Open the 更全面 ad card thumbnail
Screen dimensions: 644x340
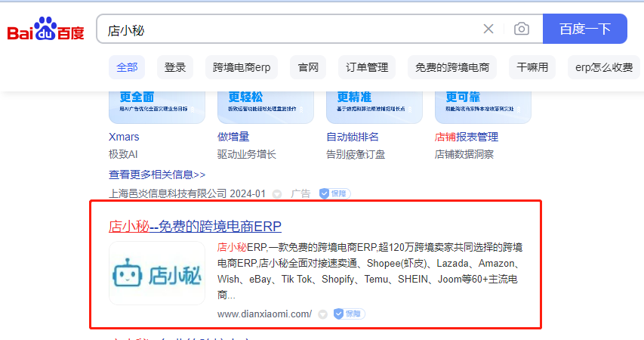[x=157, y=107]
